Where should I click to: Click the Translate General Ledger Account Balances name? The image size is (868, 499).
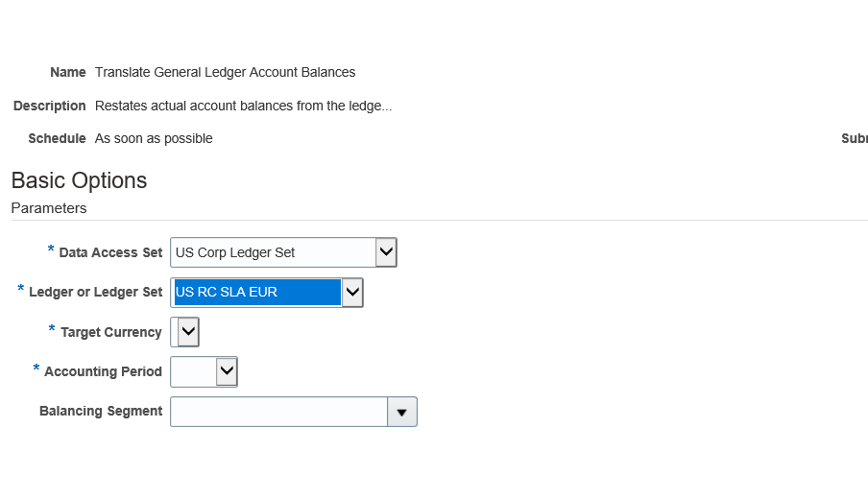[225, 72]
